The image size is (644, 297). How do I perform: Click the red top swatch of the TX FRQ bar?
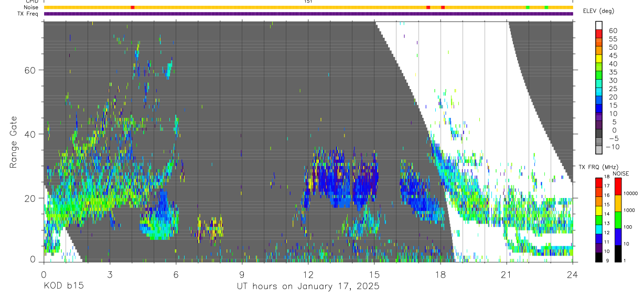point(599,182)
